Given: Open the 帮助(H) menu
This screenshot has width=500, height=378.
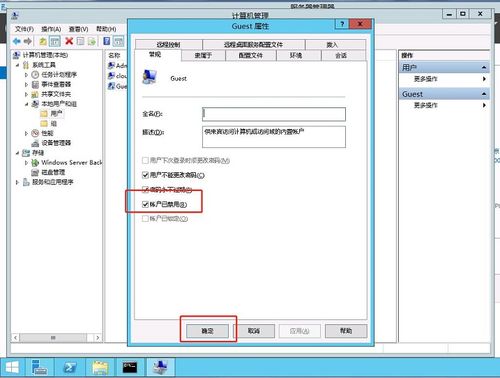Looking at the screenshot, I should point(106,29).
